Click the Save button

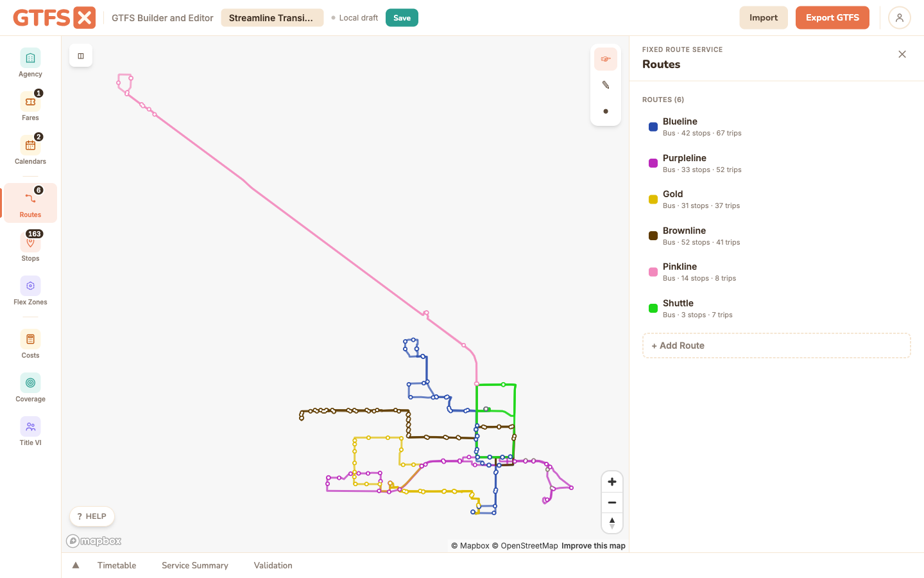(402, 18)
